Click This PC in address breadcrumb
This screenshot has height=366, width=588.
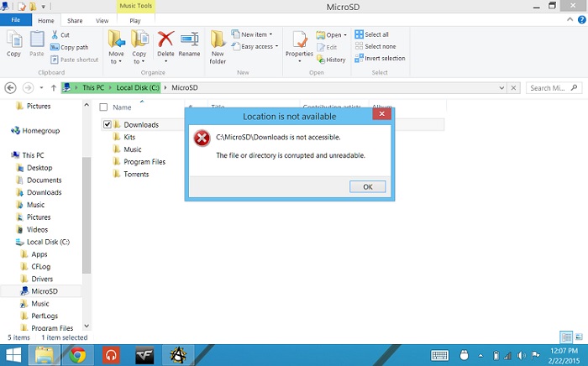pyautogui.click(x=93, y=87)
